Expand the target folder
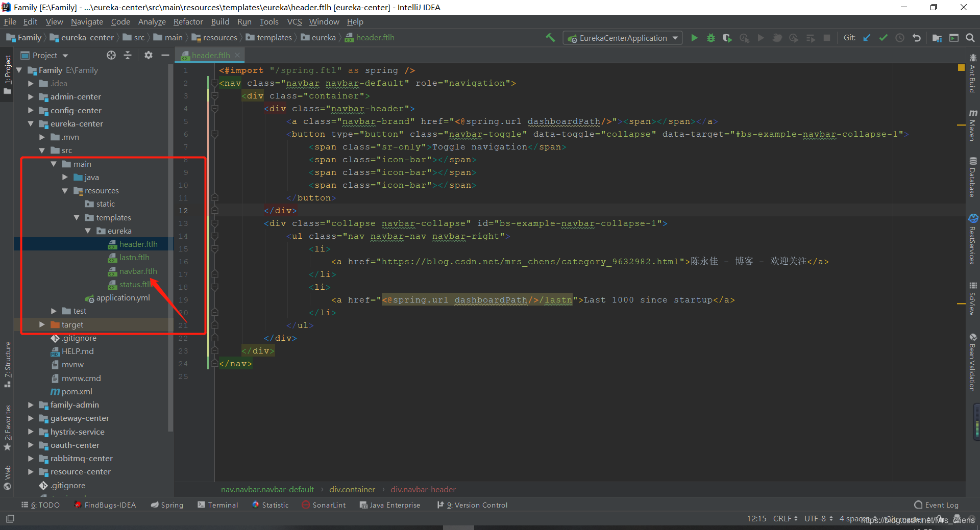The height and width of the screenshot is (530, 980). point(42,325)
